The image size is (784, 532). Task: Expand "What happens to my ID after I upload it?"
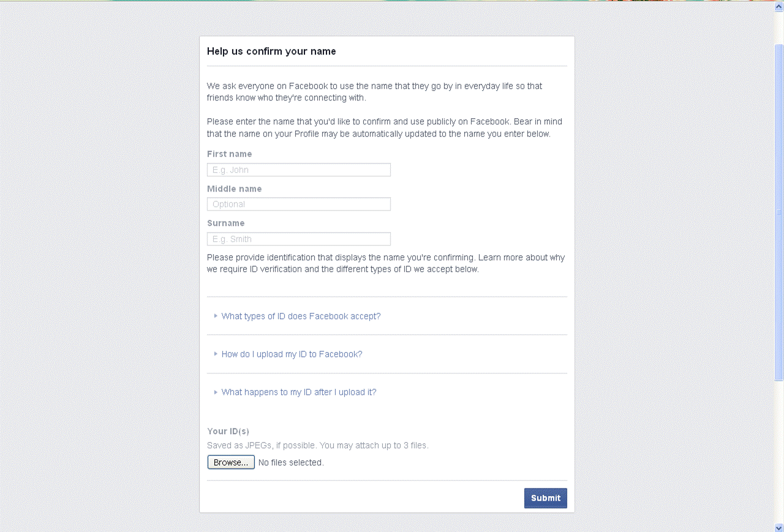pyautogui.click(x=299, y=392)
